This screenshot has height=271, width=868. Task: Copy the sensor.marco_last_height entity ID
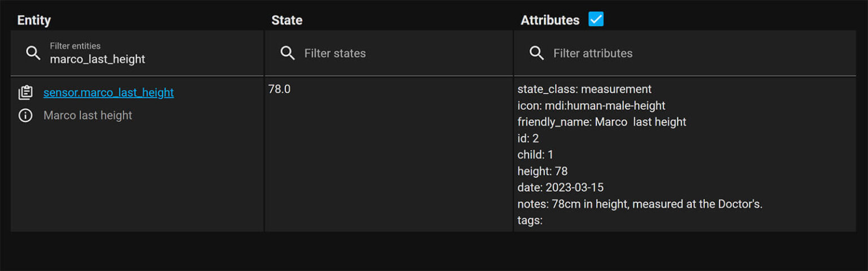25,93
